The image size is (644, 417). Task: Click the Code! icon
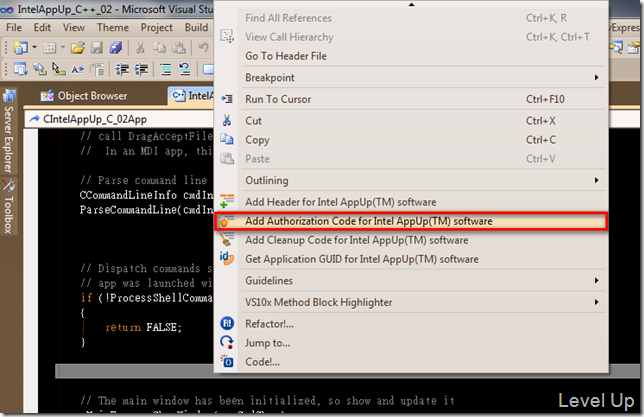tap(227, 361)
